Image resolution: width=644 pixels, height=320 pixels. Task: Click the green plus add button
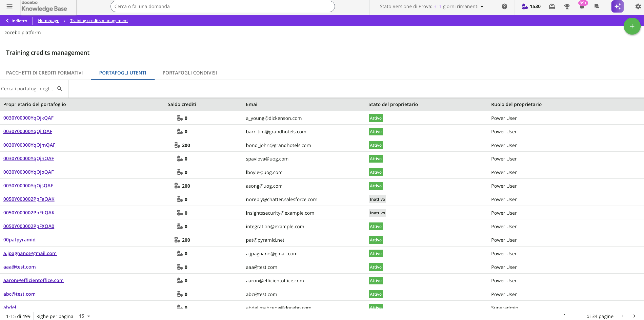[632, 26]
